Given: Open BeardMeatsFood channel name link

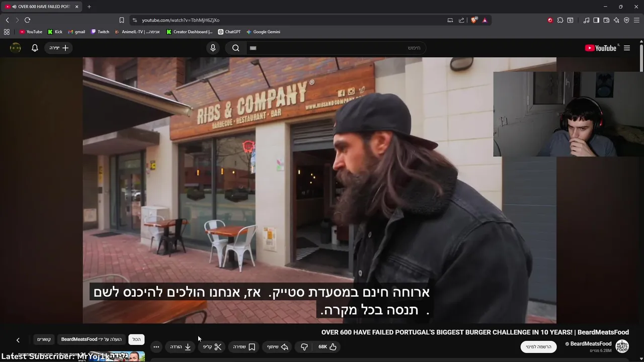Looking at the screenshot, I should coord(591,344).
